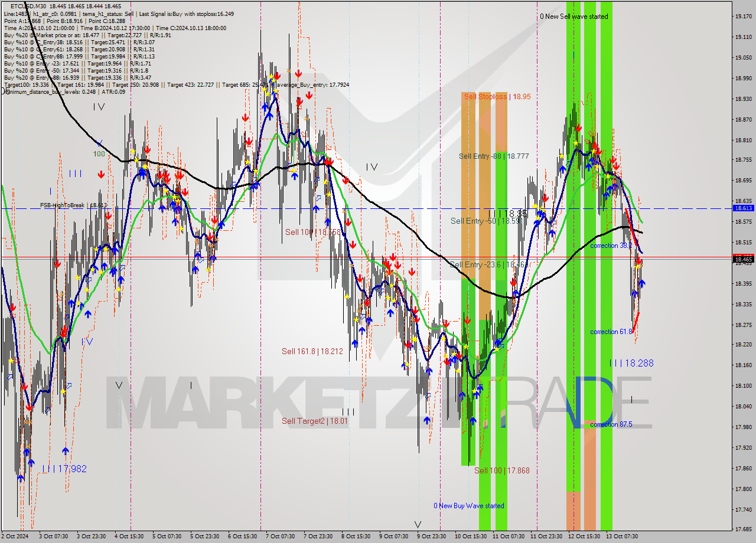Screen dimensions: 756x543
Task: Click the '13 Oct 07:30' time axis label
Action: point(622,537)
